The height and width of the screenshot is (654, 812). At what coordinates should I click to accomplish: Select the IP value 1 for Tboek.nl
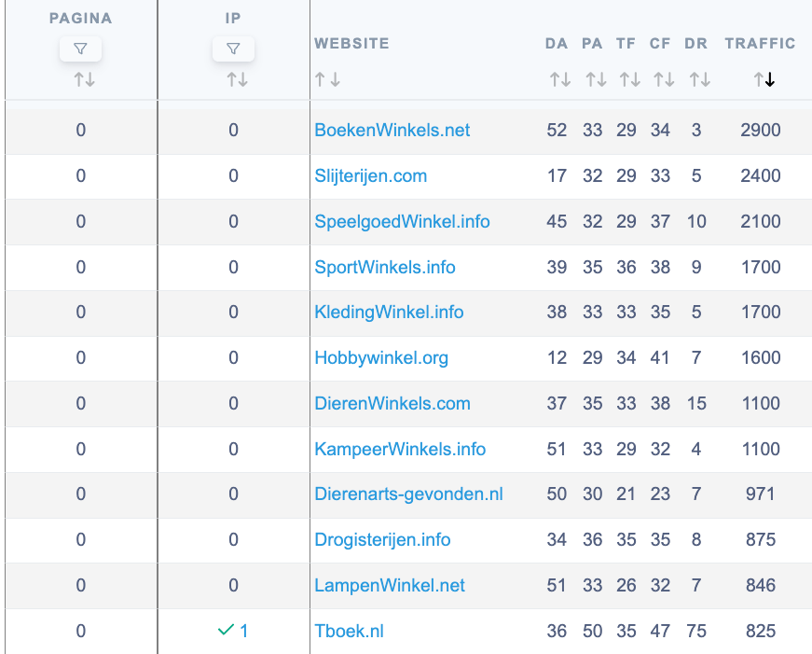243,631
